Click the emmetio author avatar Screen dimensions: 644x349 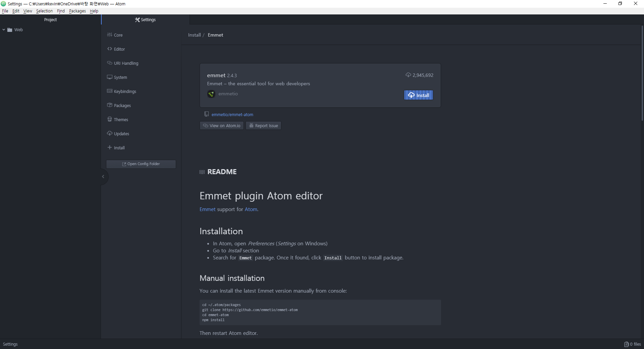[211, 94]
